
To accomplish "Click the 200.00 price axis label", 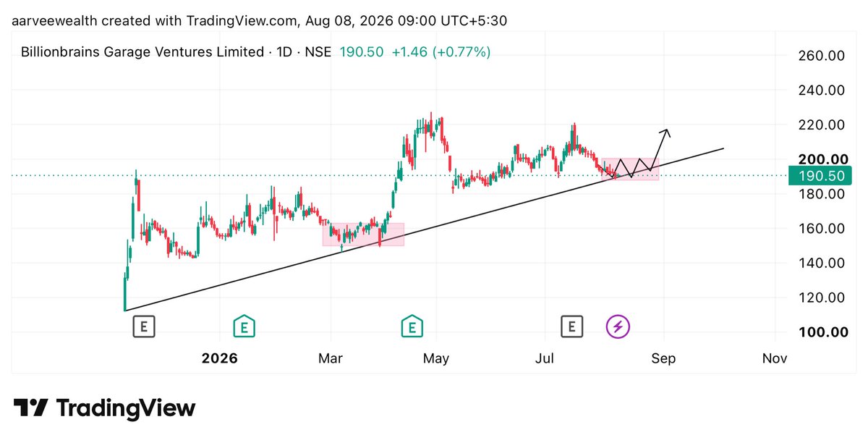I will pos(822,159).
